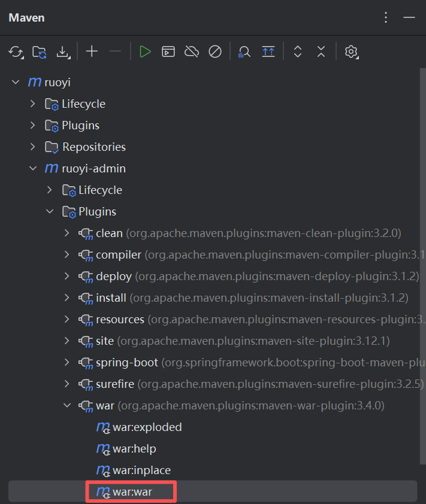The image size is (426, 504).
Task: Collapse Plugins under ruoyi-admin
Action: (50, 211)
